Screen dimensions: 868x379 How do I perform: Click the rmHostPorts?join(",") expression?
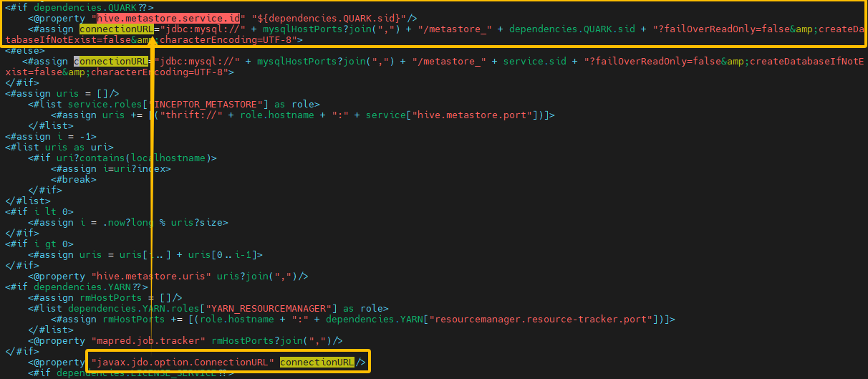tap(271, 341)
